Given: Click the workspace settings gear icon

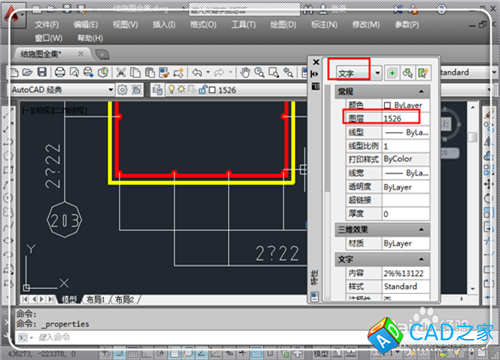Looking at the screenshot, I should click(122, 90).
